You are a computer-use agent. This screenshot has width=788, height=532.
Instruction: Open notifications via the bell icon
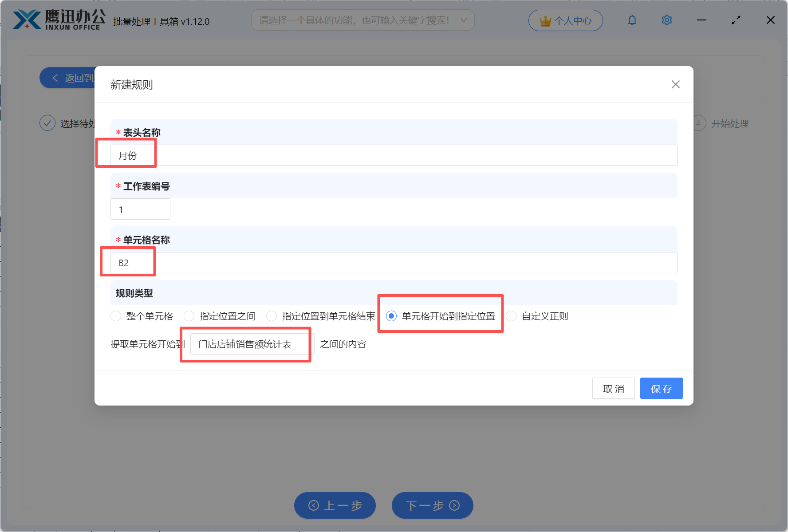[632, 20]
